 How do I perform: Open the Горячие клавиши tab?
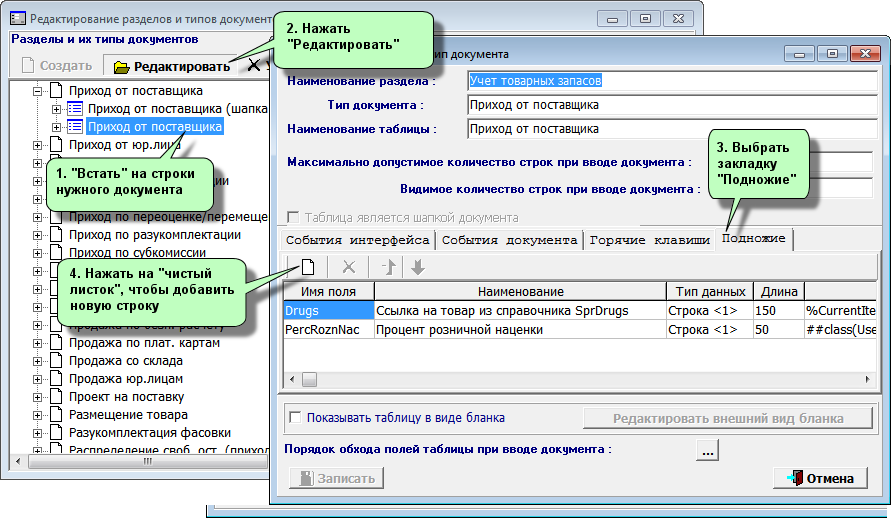tap(649, 240)
